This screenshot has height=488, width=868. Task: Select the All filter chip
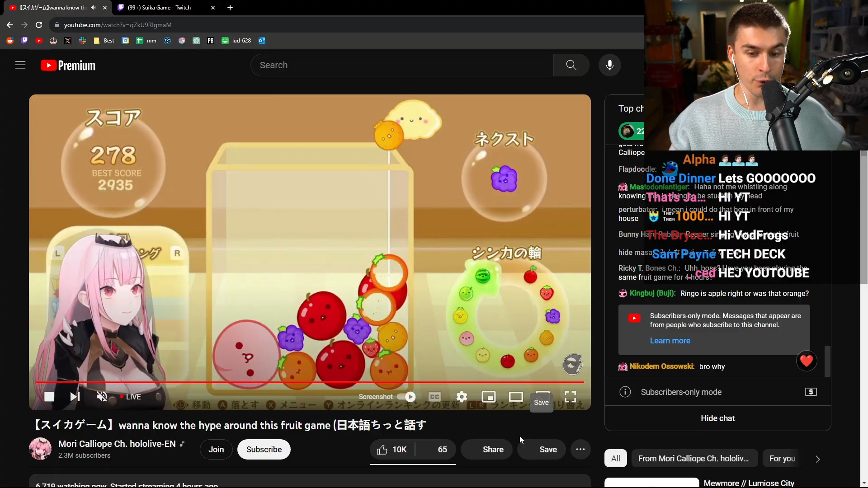coord(616,459)
